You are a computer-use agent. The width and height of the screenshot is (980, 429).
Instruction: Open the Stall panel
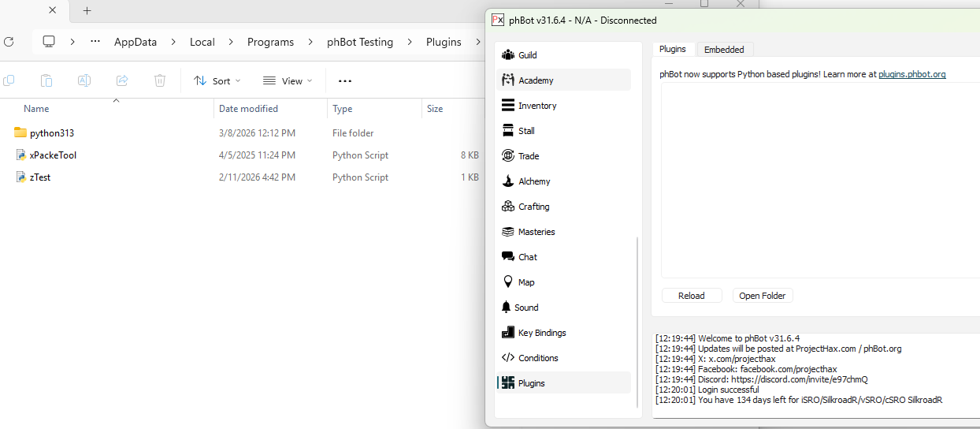tap(526, 131)
